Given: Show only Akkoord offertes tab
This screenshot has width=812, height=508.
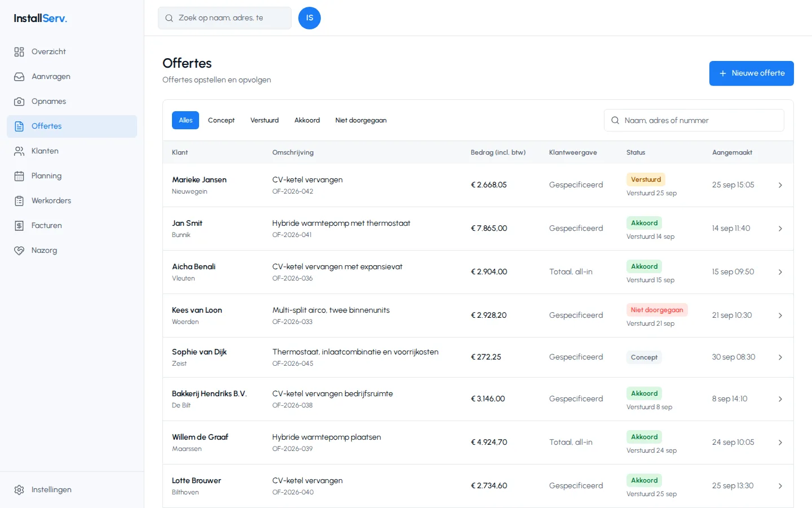Looking at the screenshot, I should [x=307, y=120].
